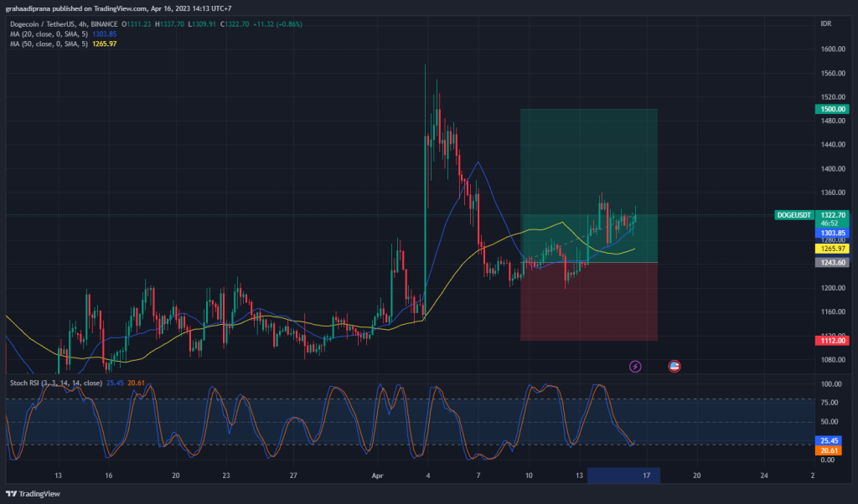Screen dimensions: 858x504
Task: Click the MA 50 indicator legend
Action: [63, 44]
